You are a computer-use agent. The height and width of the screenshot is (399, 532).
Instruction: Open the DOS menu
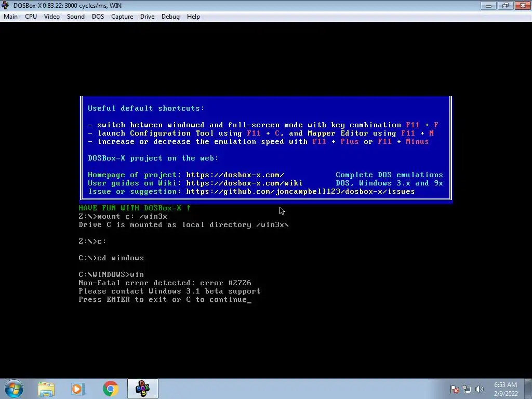pyautogui.click(x=98, y=17)
